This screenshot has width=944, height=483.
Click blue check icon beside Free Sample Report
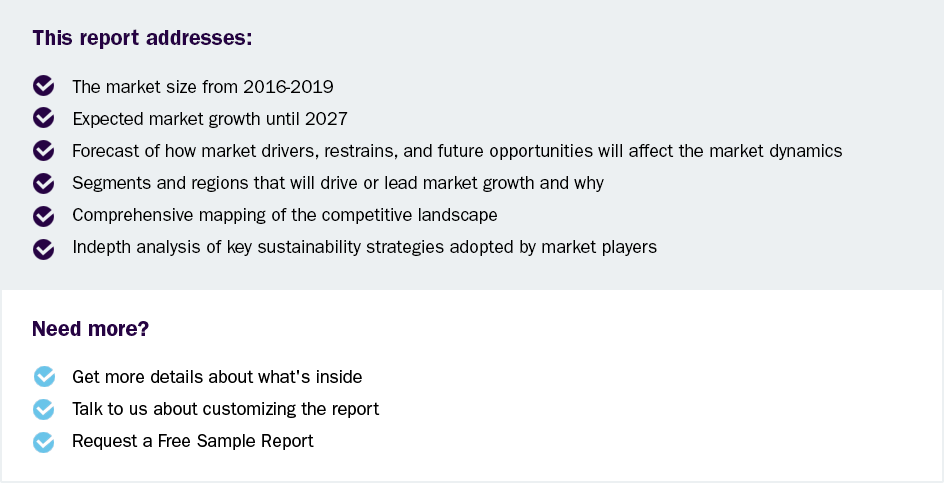(44, 441)
